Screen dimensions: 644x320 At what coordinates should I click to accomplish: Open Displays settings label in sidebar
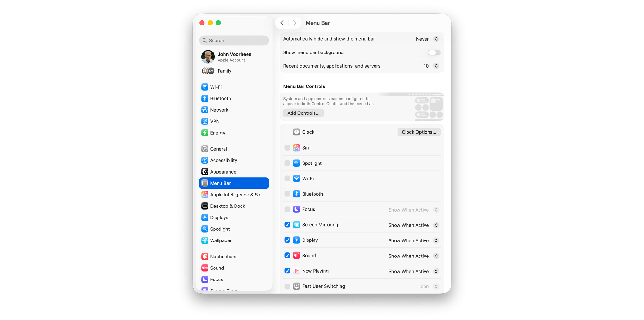coord(219,218)
